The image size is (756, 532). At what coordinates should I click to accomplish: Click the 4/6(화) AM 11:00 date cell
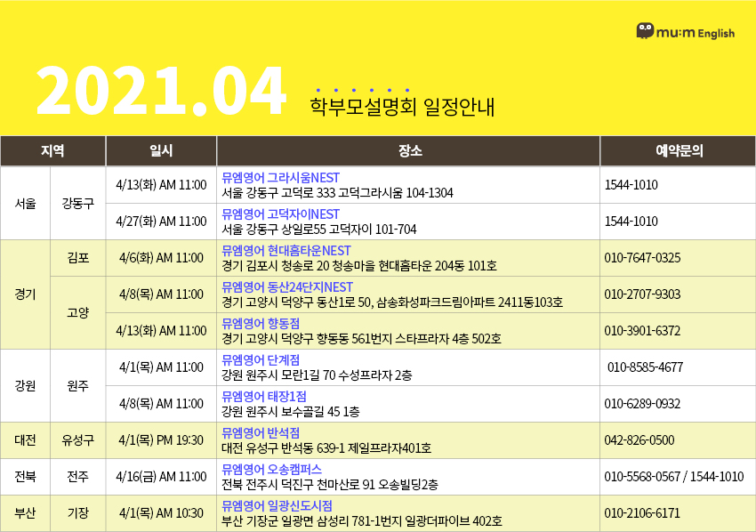pos(161,258)
